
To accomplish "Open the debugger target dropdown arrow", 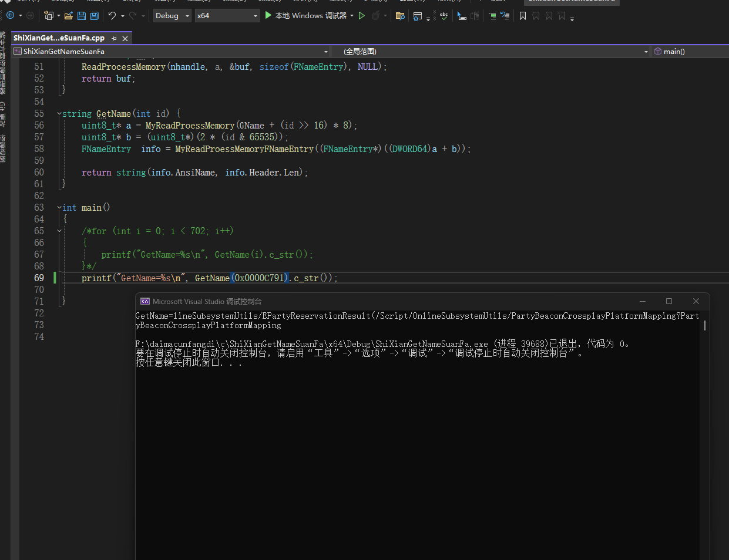I will (352, 16).
